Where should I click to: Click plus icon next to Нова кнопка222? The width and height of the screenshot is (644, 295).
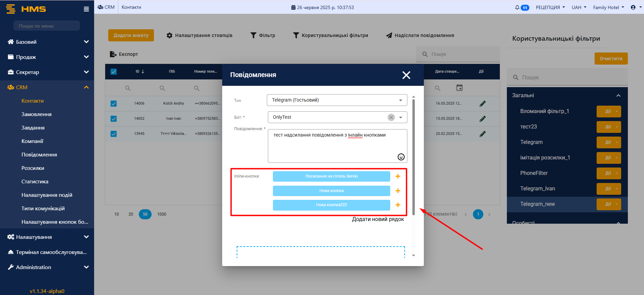[x=398, y=205]
